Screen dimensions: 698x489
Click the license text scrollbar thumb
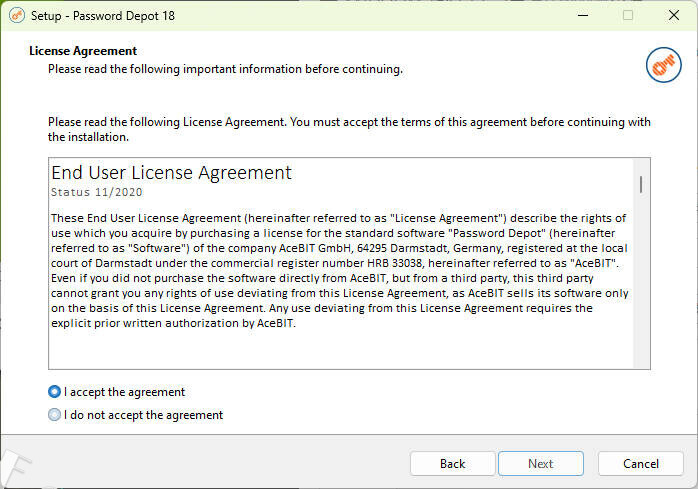tap(640, 183)
